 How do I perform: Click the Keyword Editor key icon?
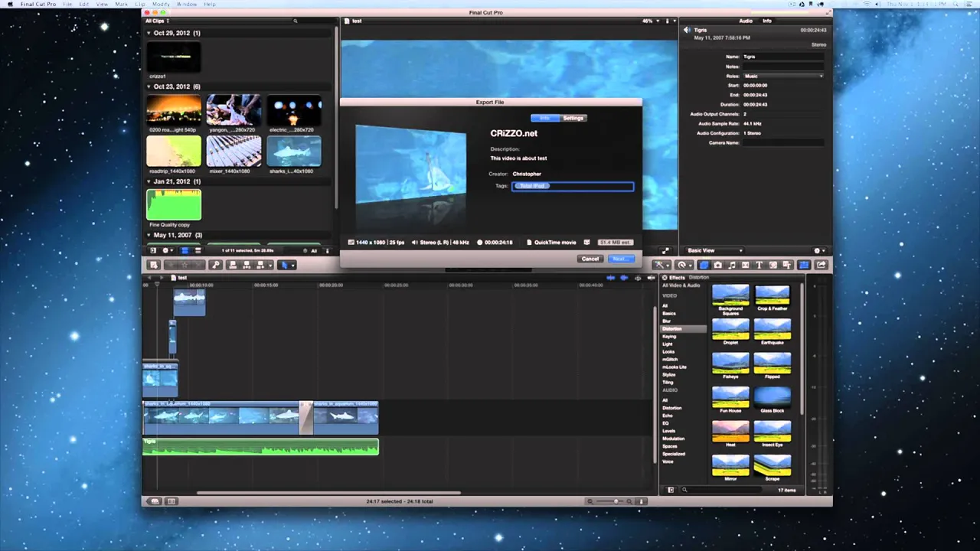click(x=215, y=265)
